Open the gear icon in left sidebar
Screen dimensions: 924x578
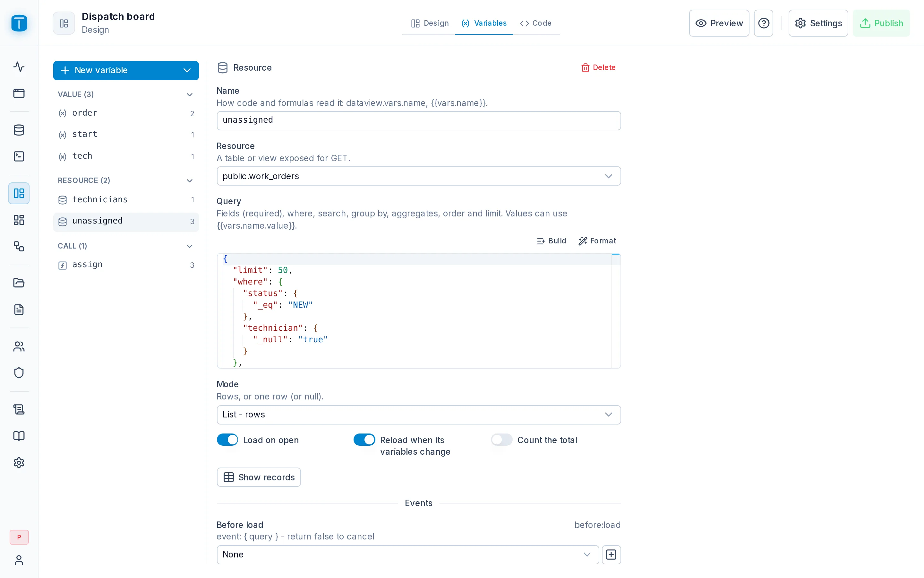click(19, 462)
